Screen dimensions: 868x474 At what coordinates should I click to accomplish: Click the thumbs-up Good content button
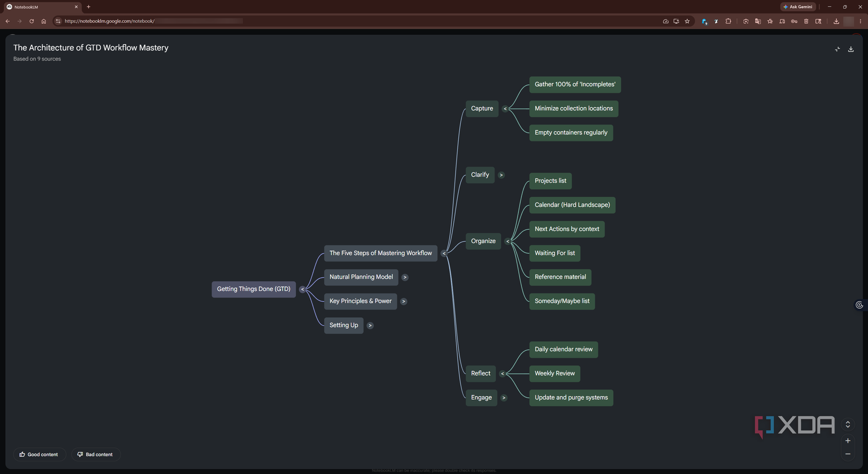pyautogui.click(x=39, y=455)
